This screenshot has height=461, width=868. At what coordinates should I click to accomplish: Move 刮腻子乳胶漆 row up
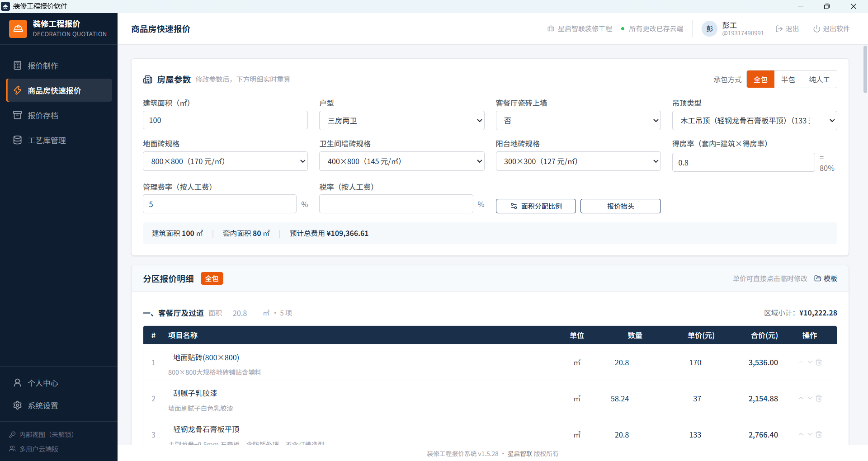click(x=801, y=398)
